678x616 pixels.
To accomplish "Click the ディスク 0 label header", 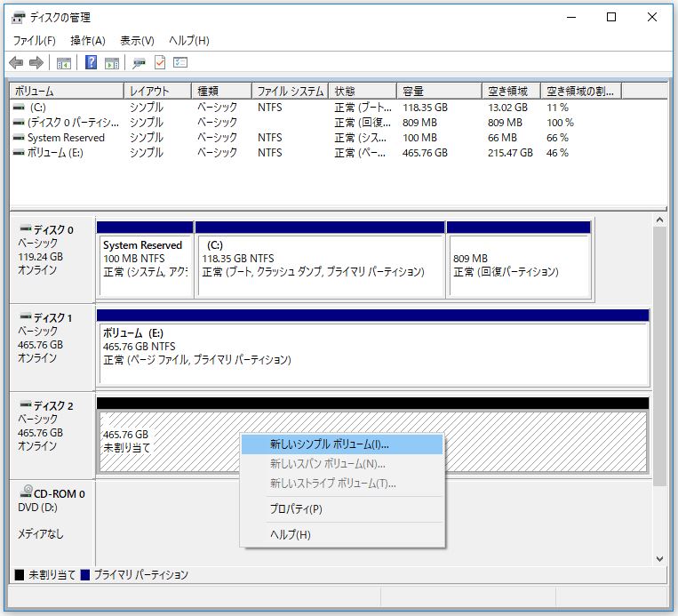I will [x=53, y=229].
